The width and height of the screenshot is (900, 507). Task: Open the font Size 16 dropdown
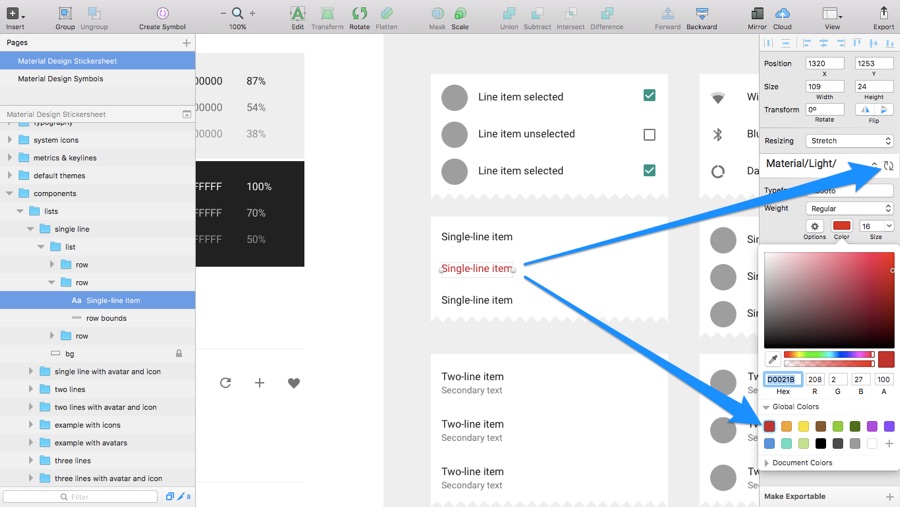[876, 226]
